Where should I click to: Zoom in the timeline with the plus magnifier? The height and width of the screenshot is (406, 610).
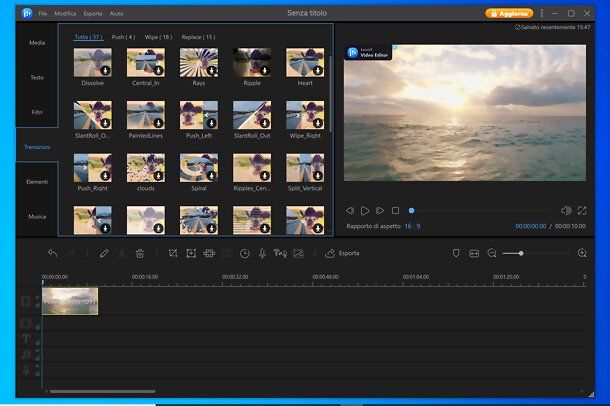tap(582, 254)
